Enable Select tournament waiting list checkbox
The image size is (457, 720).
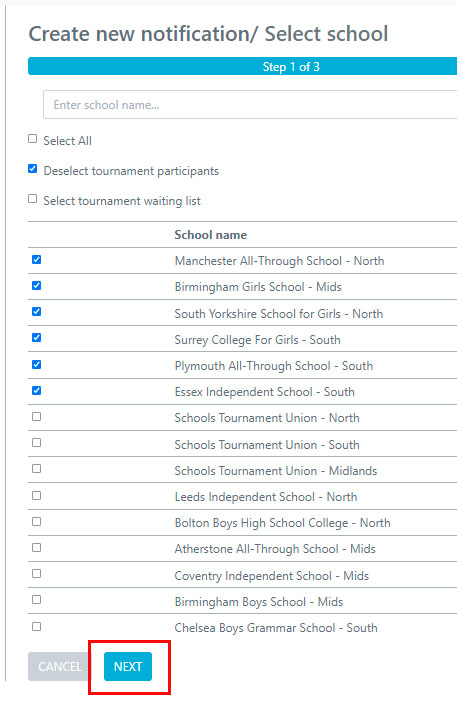point(33,199)
